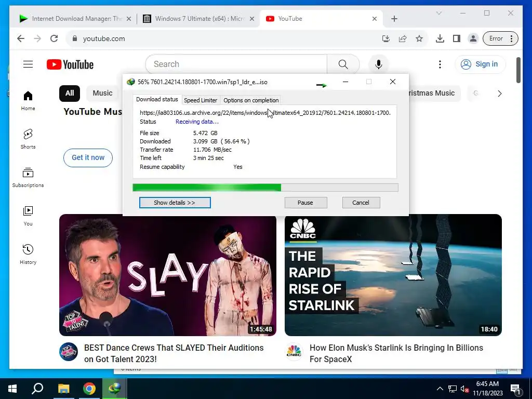Open Speed Limiter tab
The image size is (532, 399).
click(x=201, y=100)
